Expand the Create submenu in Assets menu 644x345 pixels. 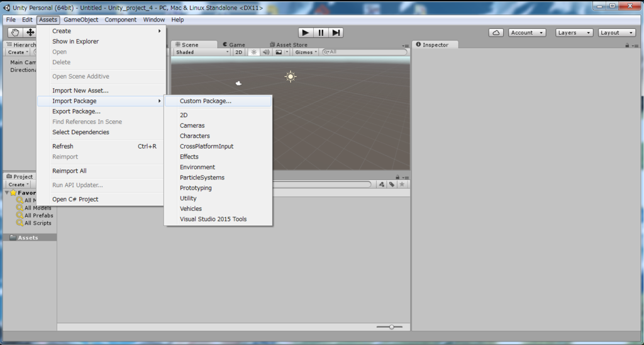click(x=101, y=31)
